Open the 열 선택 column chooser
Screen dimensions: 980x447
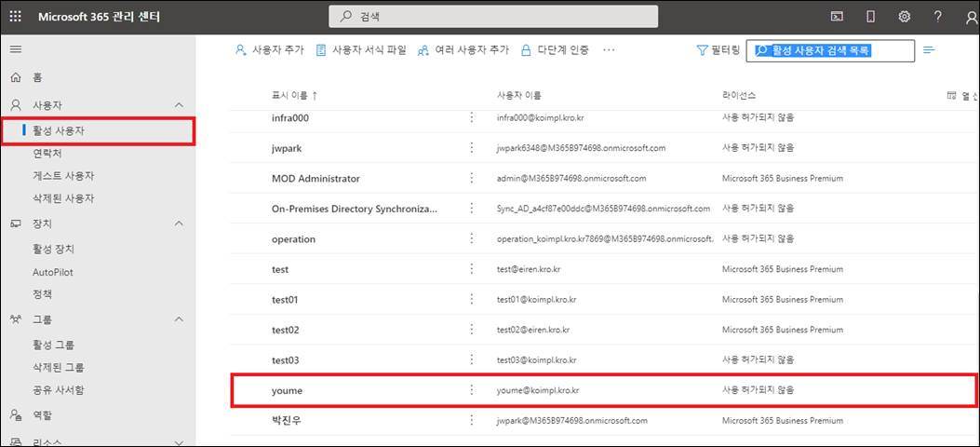962,95
